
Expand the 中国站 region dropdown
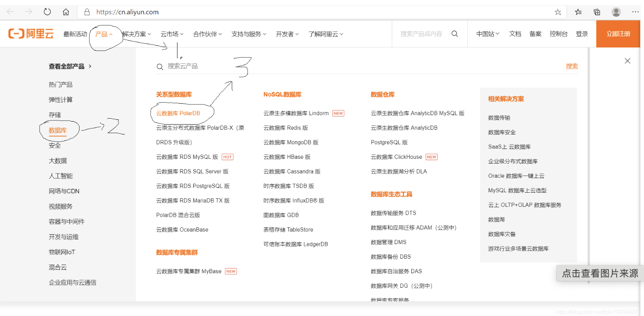click(488, 34)
